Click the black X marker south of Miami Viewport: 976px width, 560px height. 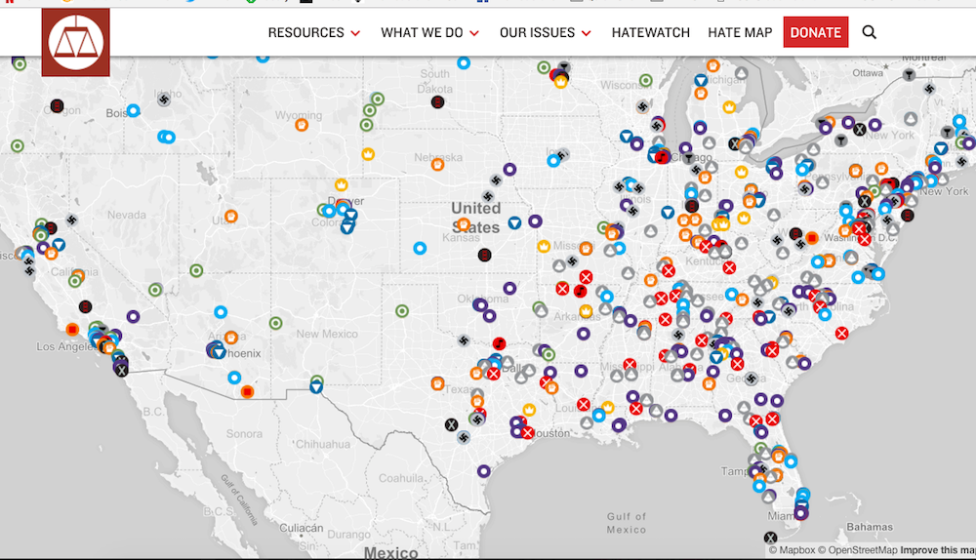[x=770, y=538]
